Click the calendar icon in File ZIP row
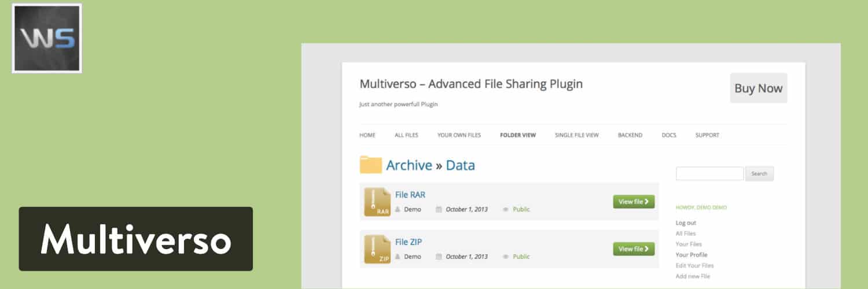The image size is (868, 289). 439,257
